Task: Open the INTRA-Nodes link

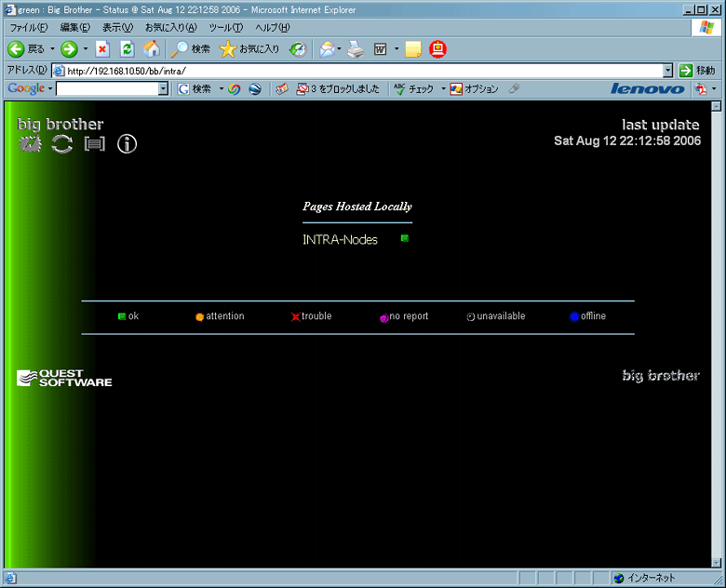Action: [340, 239]
